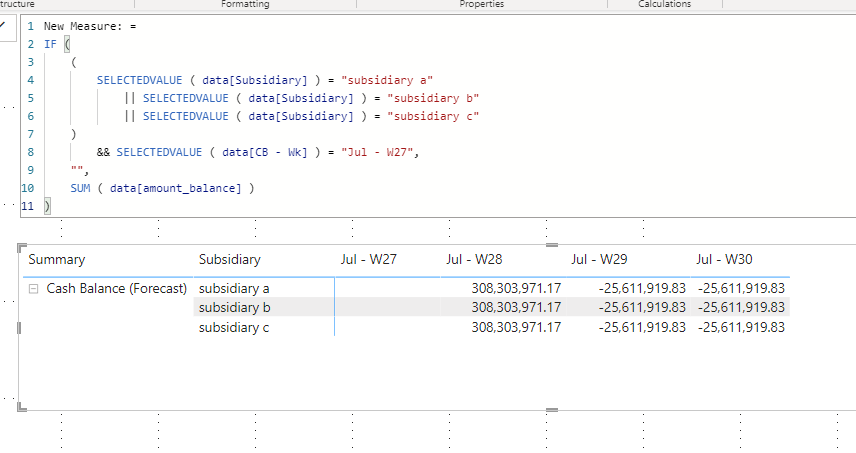Click subsidiary b's Jul - W28 value
The image size is (856, 453).
click(x=516, y=307)
